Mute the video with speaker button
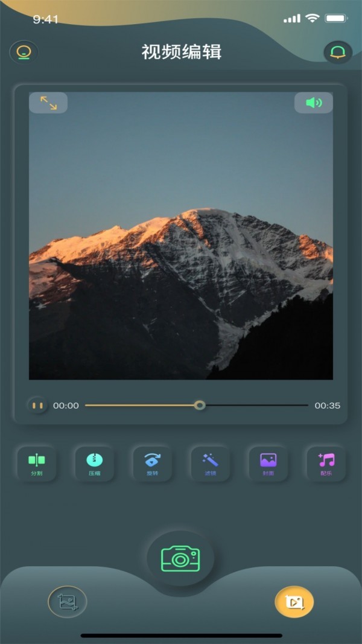 pyautogui.click(x=314, y=103)
